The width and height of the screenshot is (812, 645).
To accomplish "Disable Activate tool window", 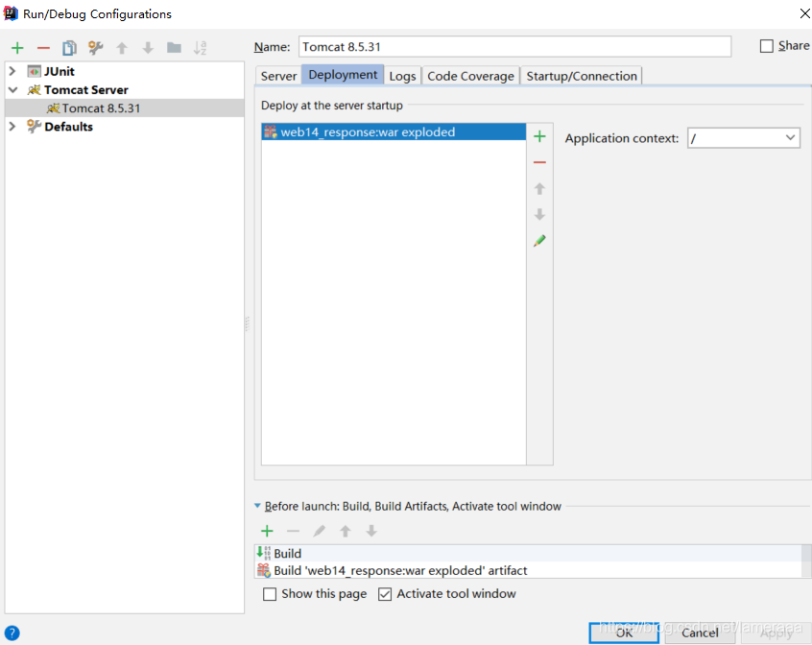I will pos(385,594).
